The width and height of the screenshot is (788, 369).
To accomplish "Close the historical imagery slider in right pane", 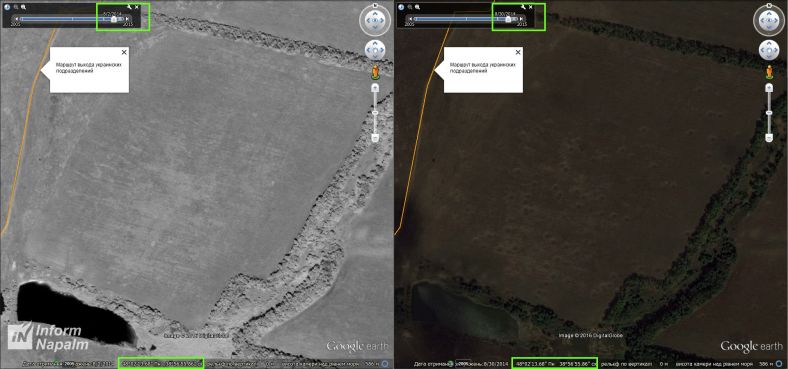I will coord(531,7).
